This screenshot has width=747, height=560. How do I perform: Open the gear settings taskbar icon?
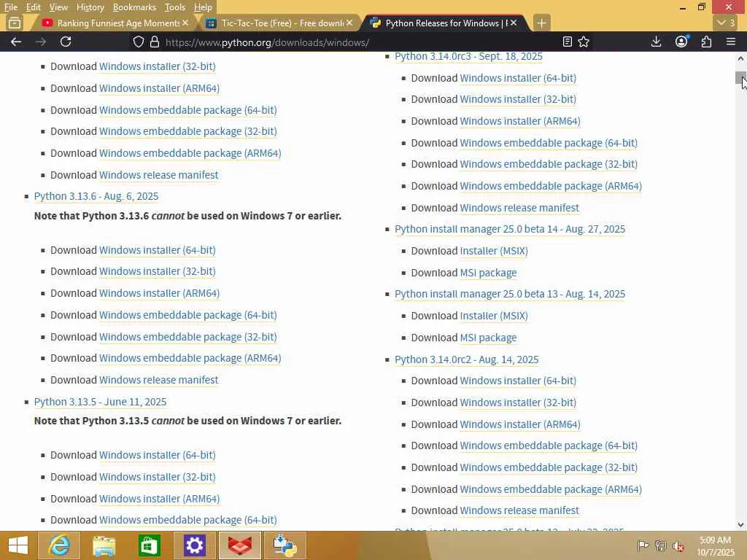194,545
